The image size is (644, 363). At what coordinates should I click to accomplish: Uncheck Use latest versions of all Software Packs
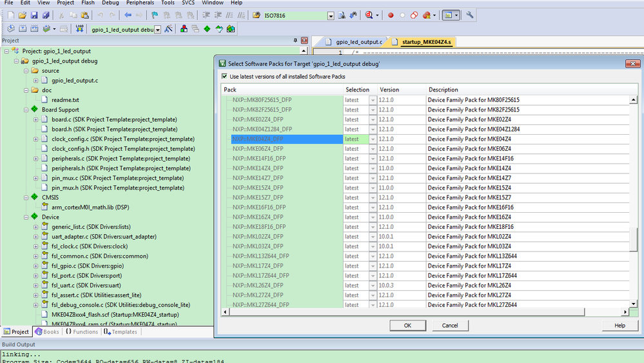click(224, 76)
